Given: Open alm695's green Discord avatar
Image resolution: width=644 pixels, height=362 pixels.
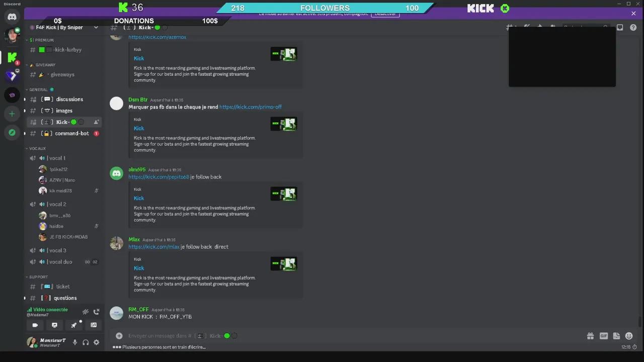Looking at the screenshot, I should [x=117, y=173].
